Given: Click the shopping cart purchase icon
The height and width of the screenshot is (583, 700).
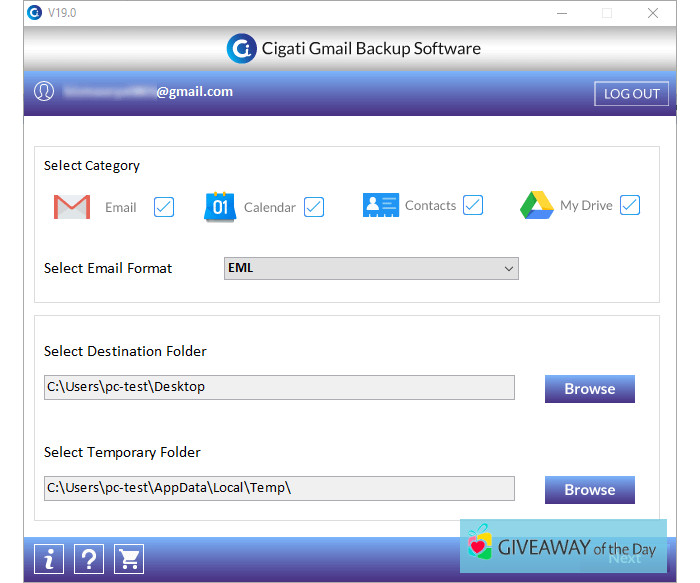Looking at the screenshot, I should click(129, 559).
